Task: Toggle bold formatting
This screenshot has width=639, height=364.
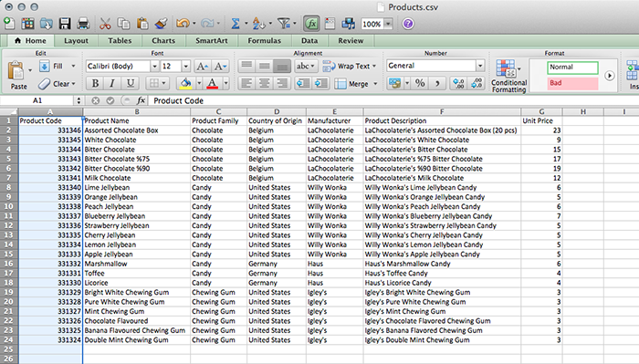Action: (95, 83)
